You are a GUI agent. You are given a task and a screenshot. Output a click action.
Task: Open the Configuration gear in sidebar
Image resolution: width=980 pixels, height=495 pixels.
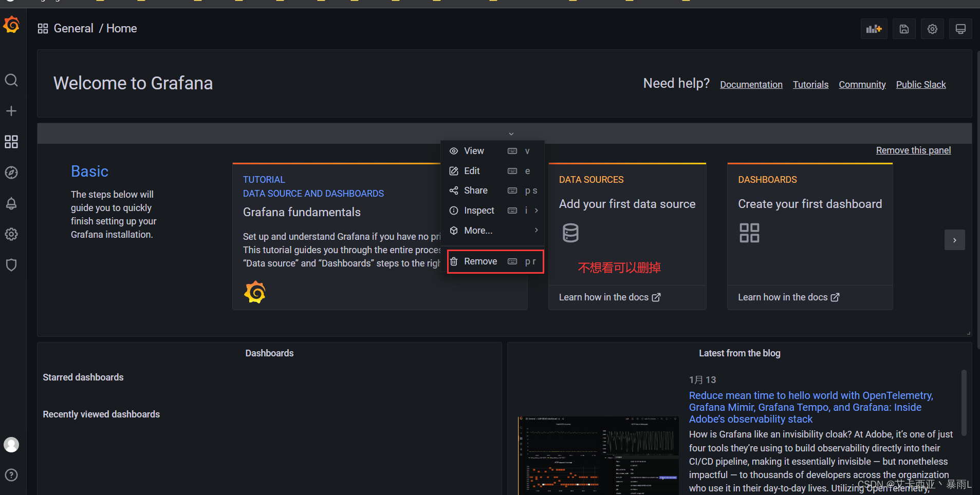pos(11,234)
